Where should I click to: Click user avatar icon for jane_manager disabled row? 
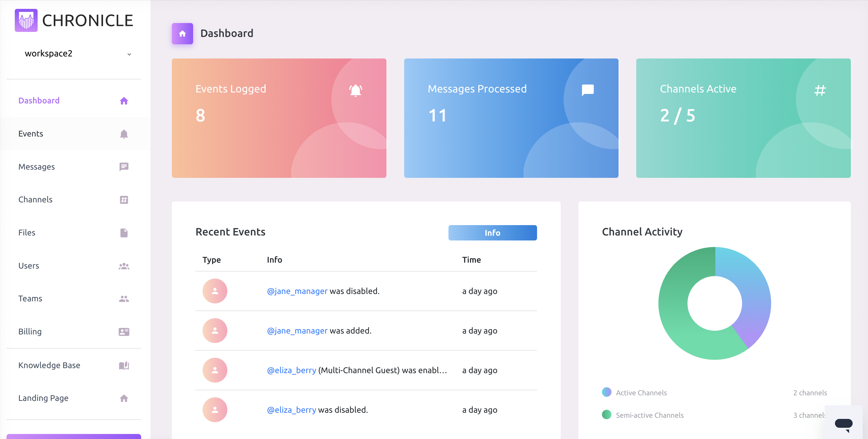215,291
